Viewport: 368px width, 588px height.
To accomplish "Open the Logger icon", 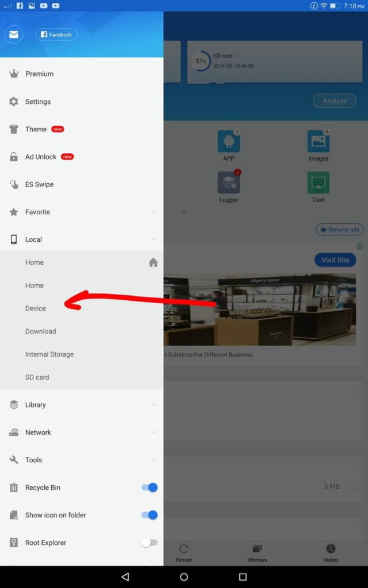I will click(228, 183).
